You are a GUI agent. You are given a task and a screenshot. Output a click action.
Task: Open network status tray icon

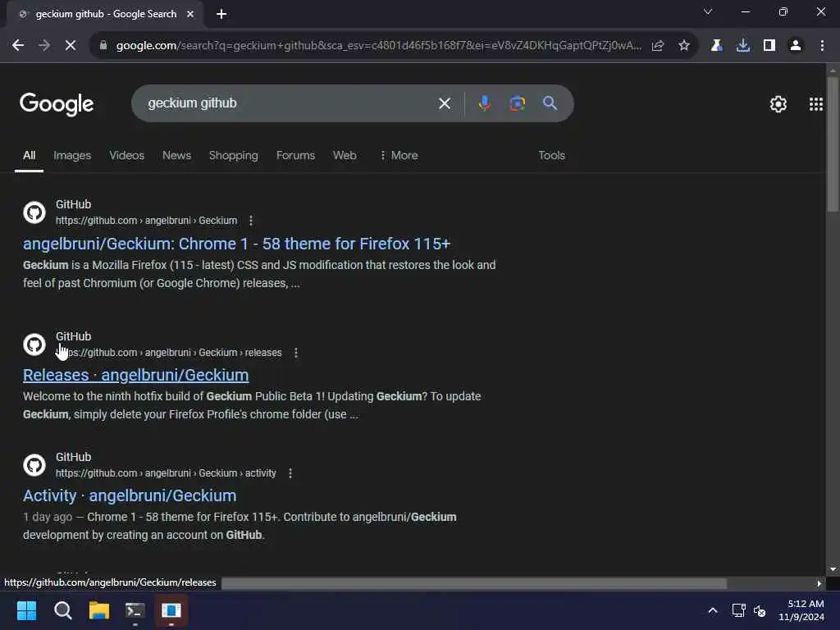[739, 610]
